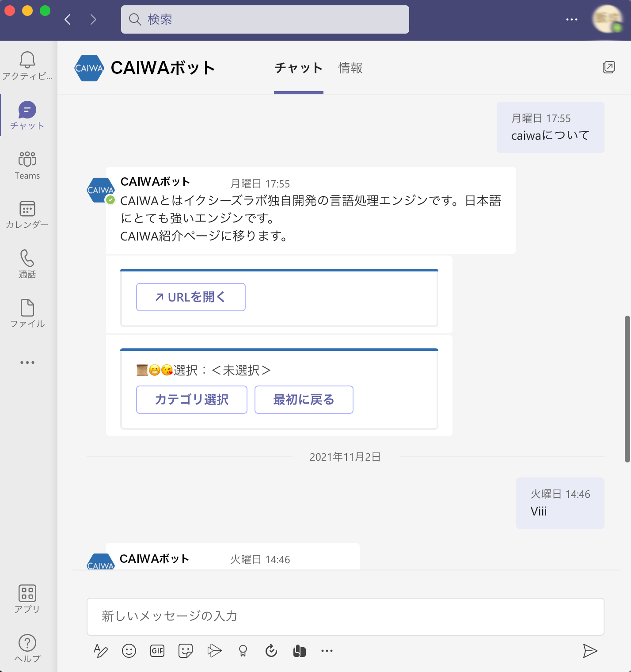Select the Teams sidebar icon
The image size is (631, 672).
coord(27,159)
